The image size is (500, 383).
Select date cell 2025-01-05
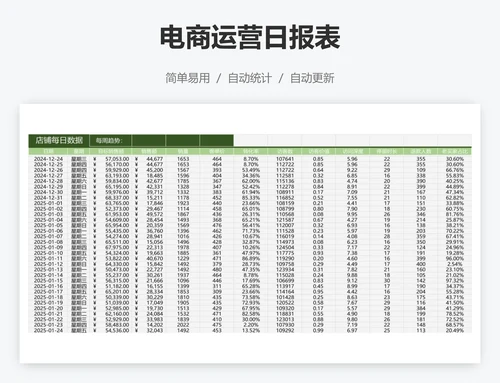(49, 225)
